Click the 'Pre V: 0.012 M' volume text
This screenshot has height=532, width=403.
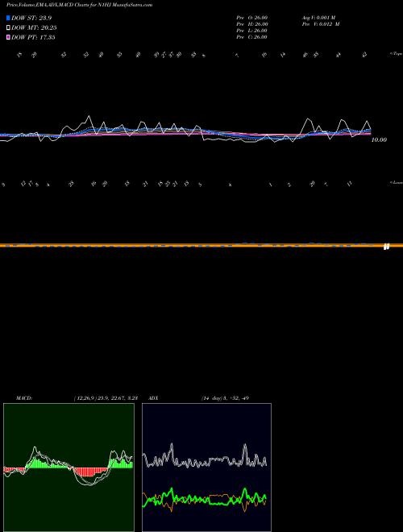click(x=320, y=24)
